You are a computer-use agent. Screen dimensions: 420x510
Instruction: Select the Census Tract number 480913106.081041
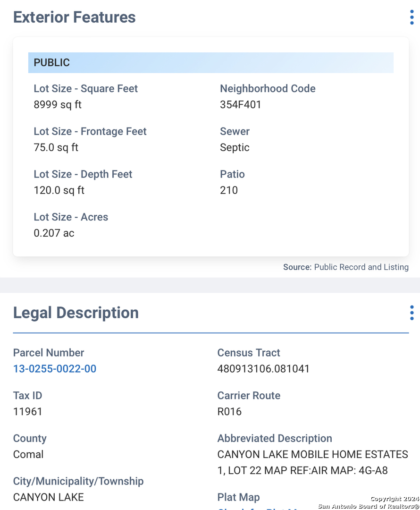[x=263, y=369]
